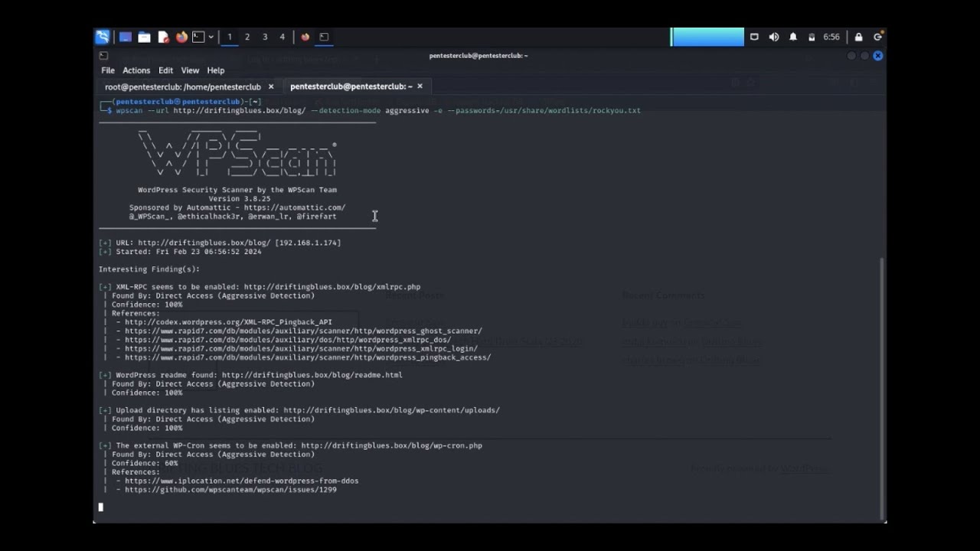
Task: Show notifications via the bell icon
Action: tap(793, 37)
